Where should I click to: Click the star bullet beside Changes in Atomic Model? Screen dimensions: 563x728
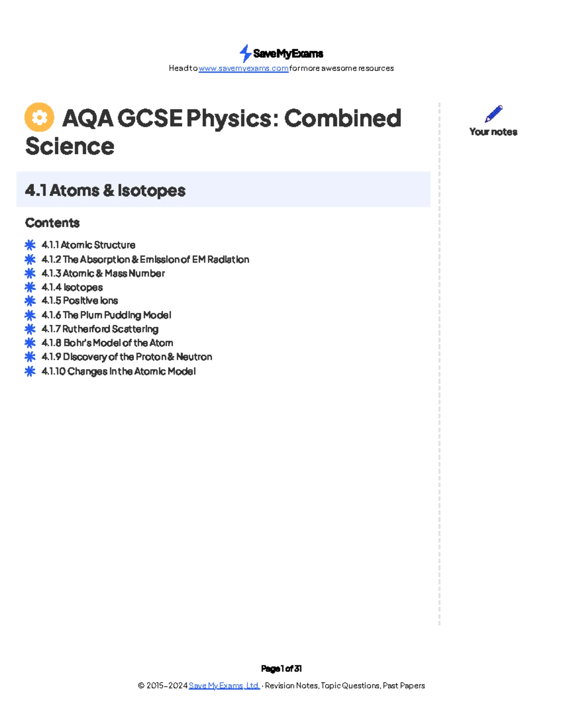[x=30, y=371]
